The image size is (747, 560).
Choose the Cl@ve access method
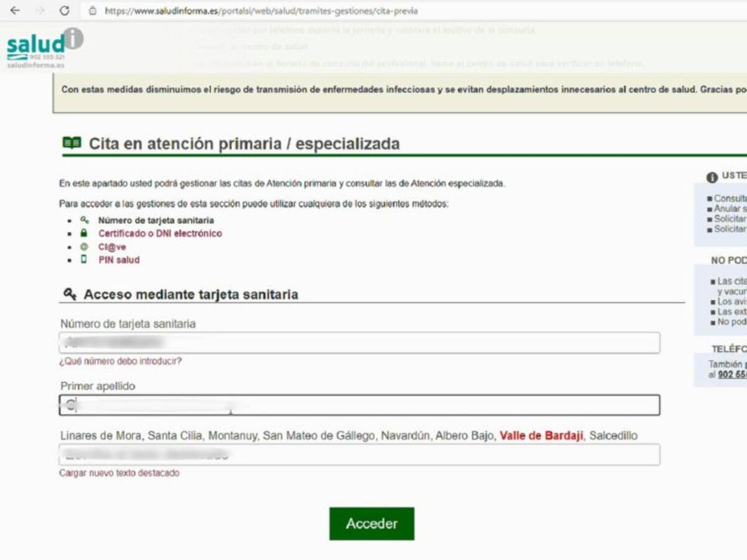point(112,247)
